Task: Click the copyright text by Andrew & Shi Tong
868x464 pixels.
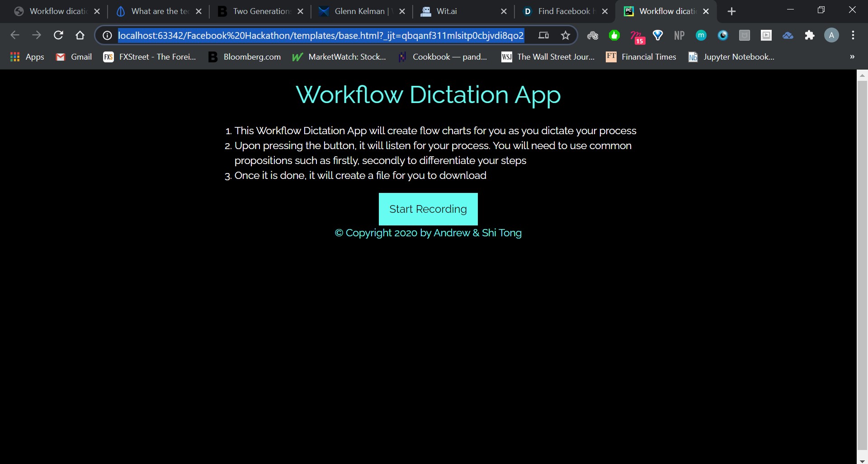Action: pos(428,233)
